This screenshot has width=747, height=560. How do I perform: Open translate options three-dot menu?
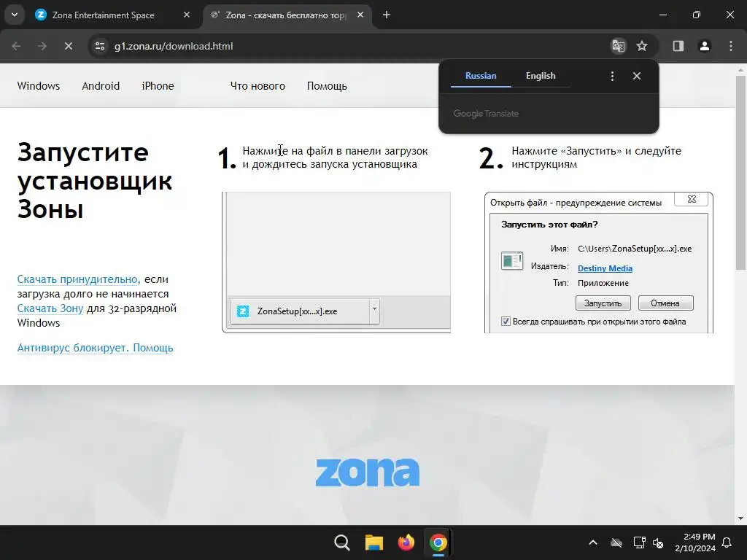point(612,76)
